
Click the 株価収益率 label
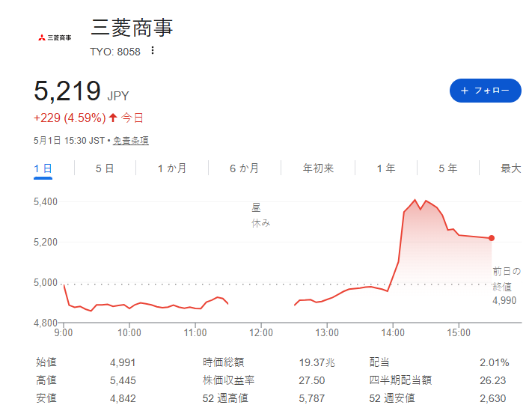(x=228, y=380)
